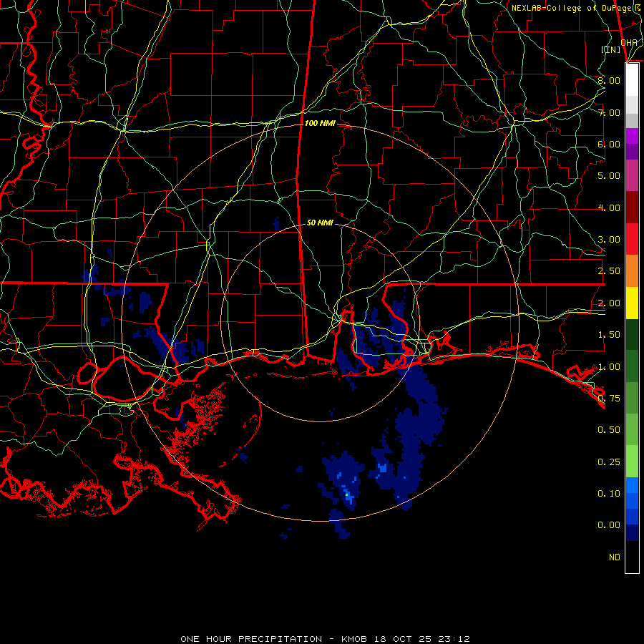
Task: Click the black ND color scale swatch
Action: point(632,557)
